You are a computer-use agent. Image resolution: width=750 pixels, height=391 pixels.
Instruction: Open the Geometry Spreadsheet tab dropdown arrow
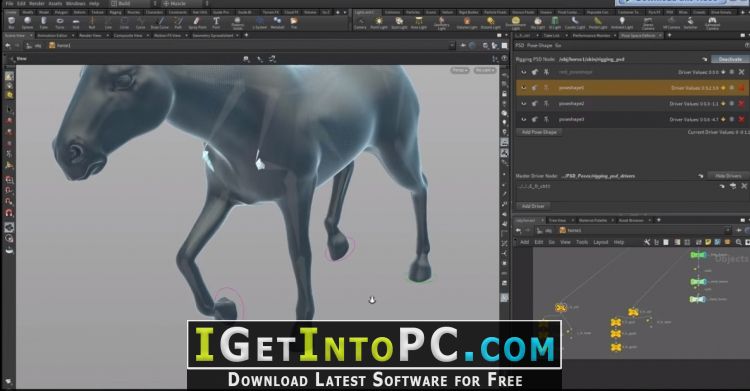click(x=238, y=35)
